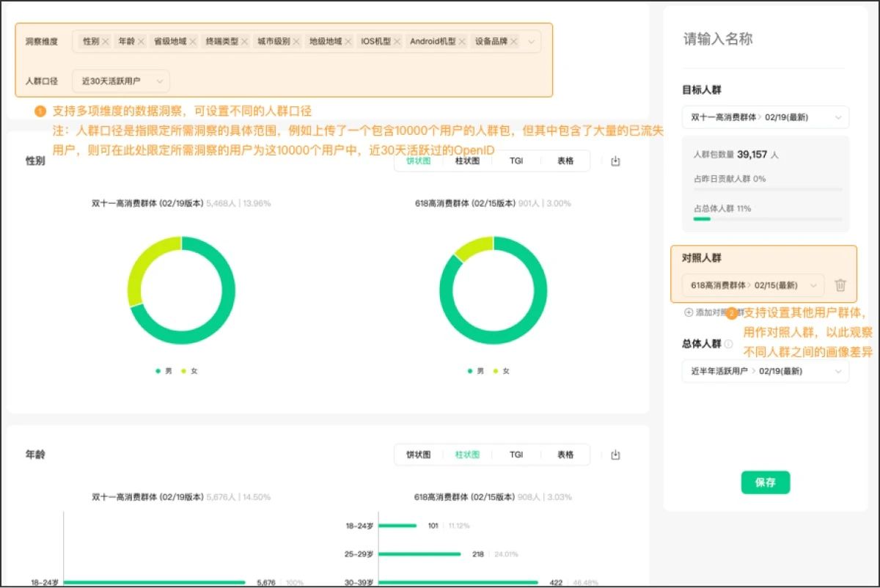Toggle 男 legend under 双十一 donut chart
880x588 pixels.
164,371
